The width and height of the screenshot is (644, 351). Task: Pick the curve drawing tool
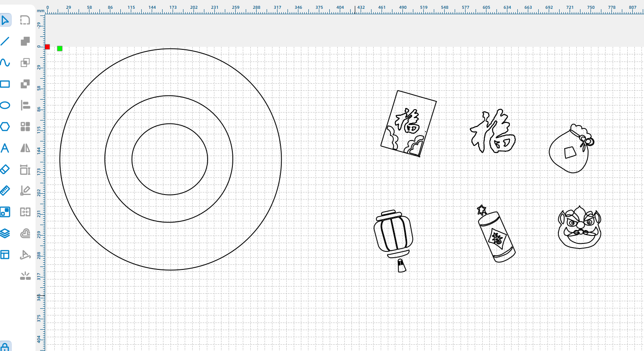pyautogui.click(x=5, y=63)
